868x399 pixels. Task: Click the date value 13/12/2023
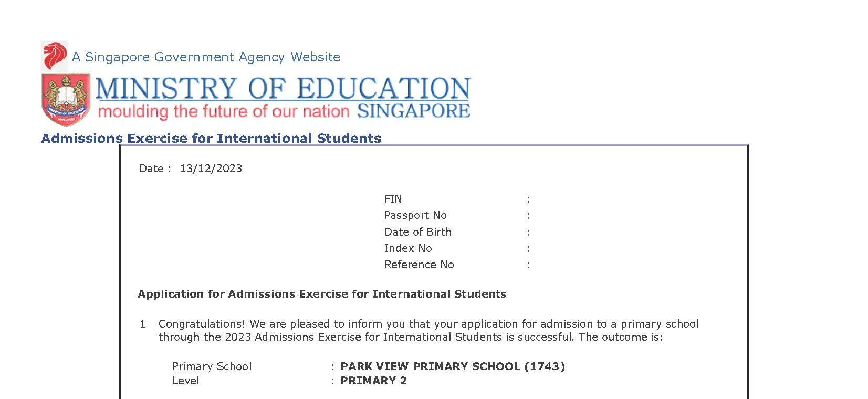(211, 169)
